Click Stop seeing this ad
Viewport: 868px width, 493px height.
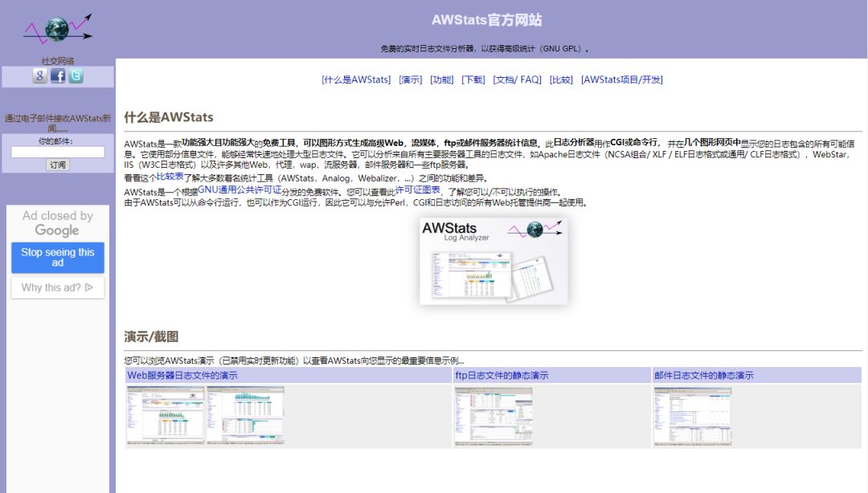point(57,258)
